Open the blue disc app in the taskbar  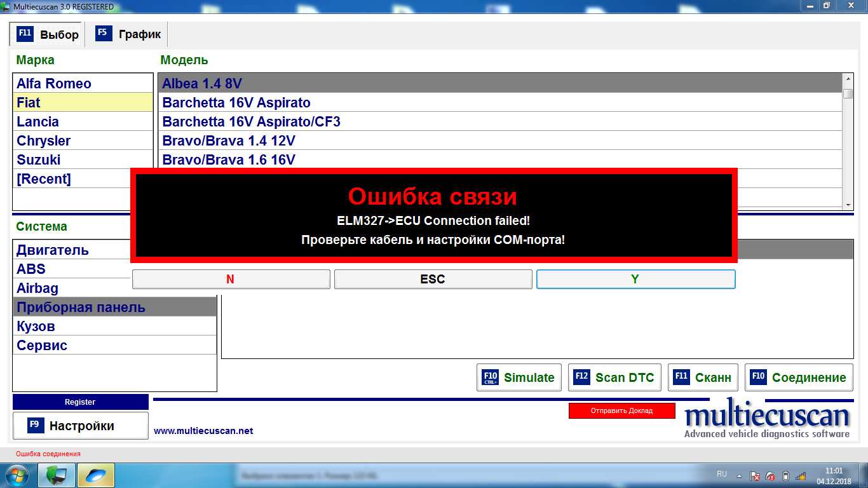pos(96,475)
